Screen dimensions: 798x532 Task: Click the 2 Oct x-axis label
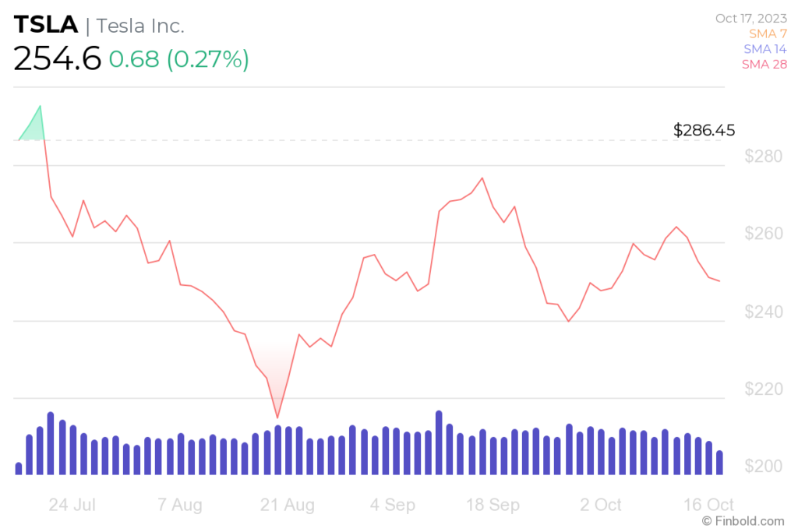pyautogui.click(x=601, y=505)
